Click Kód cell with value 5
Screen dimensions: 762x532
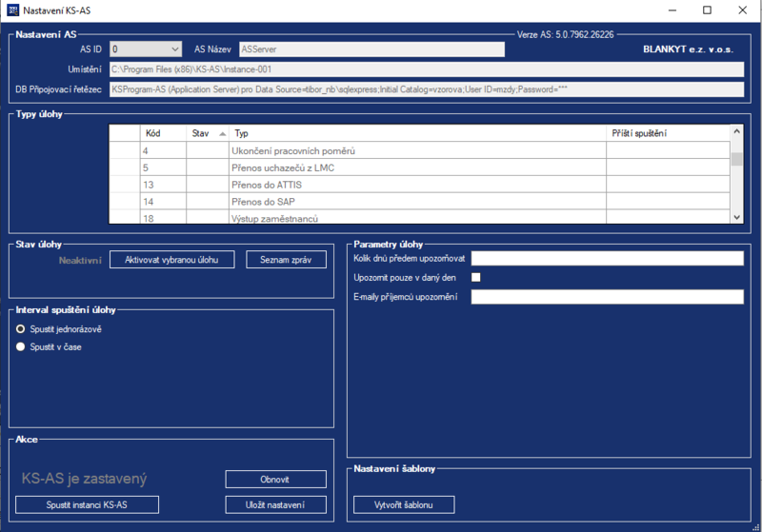[x=163, y=167]
